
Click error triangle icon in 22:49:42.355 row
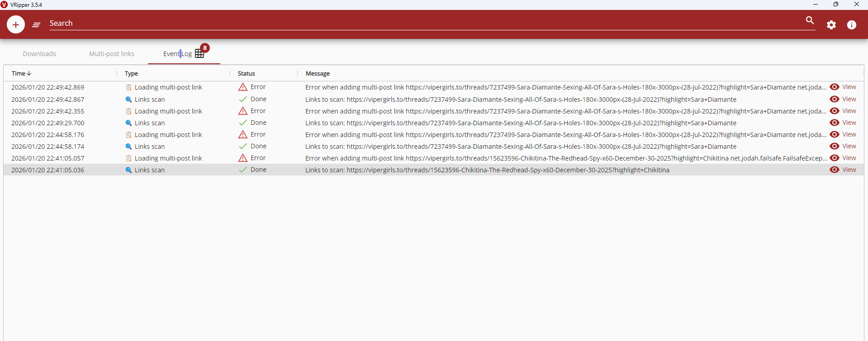[243, 111]
